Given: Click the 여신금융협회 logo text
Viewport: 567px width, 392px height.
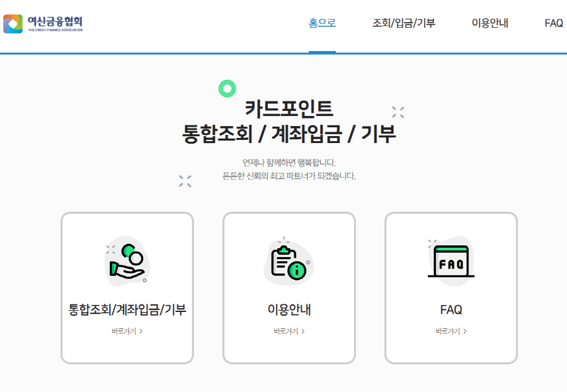Looking at the screenshot, I should tap(55, 23).
